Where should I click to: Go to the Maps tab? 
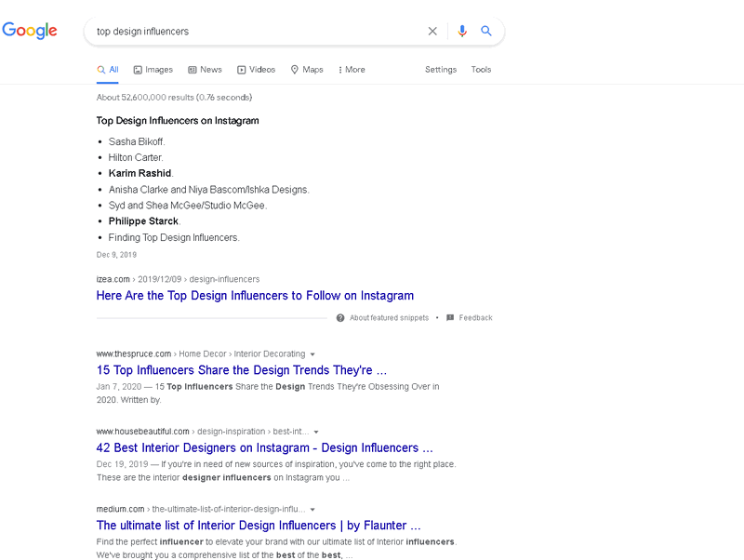coord(307,70)
